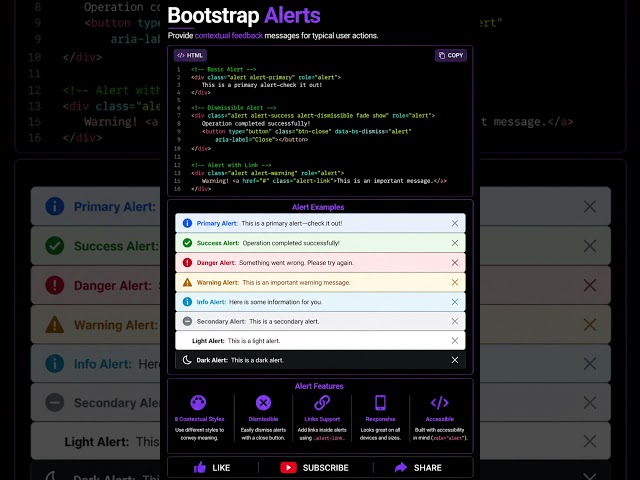
Task: Click the Success Alert green checkmark icon
Action: pyautogui.click(x=187, y=243)
